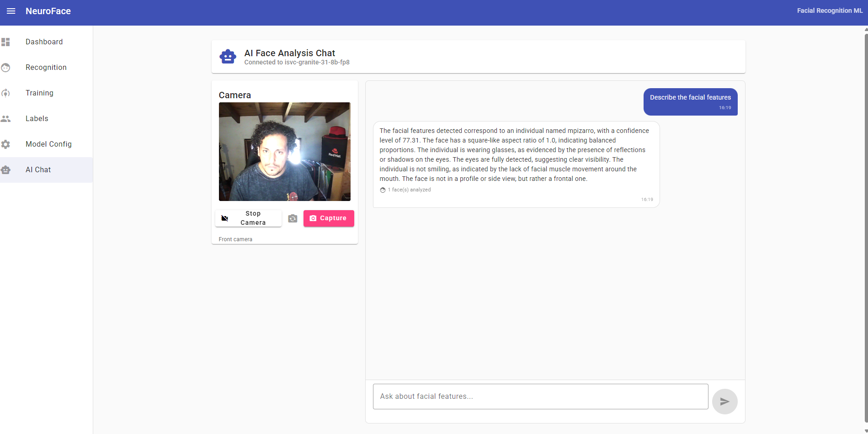Image resolution: width=868 pixels, height=434 pixels.
Task: Open Model Config via the gear icon
Action: 6,144
